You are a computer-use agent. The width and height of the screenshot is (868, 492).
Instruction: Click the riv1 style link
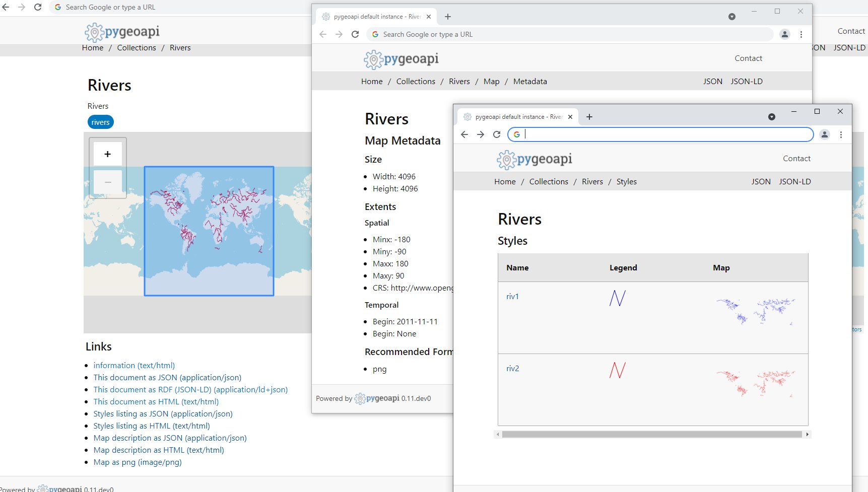click(x=512, y=297)
